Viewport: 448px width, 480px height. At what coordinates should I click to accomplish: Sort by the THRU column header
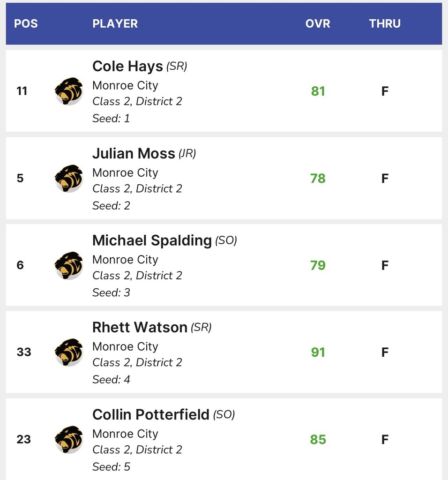point(385,23)
